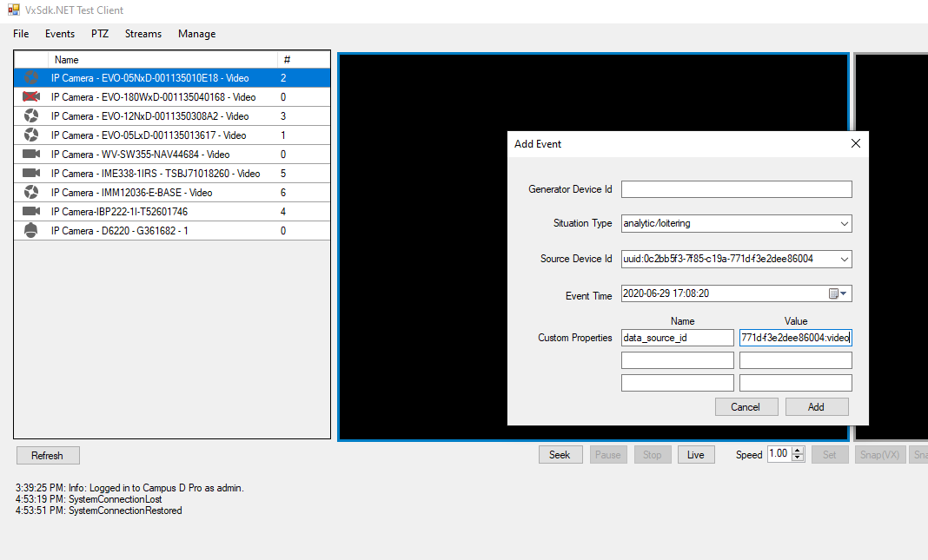Click the offline camera icon for EVO-180WxD-001135040168
Image resolution: width=928 pixels, height=560 pixels.
(x=30, y=96)
